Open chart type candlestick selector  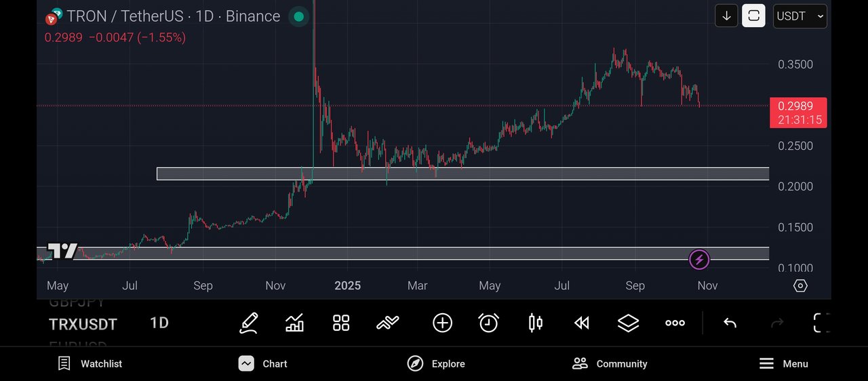(535, 323)
